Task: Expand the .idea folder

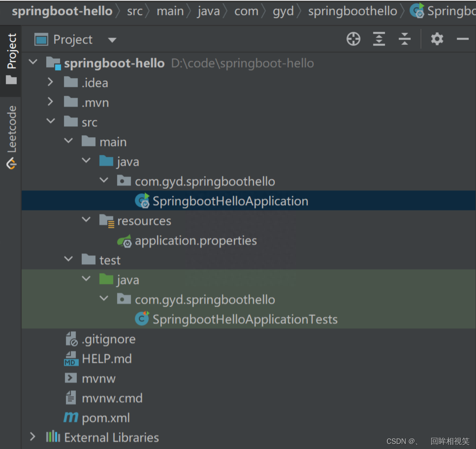Action: coord(50,82)
